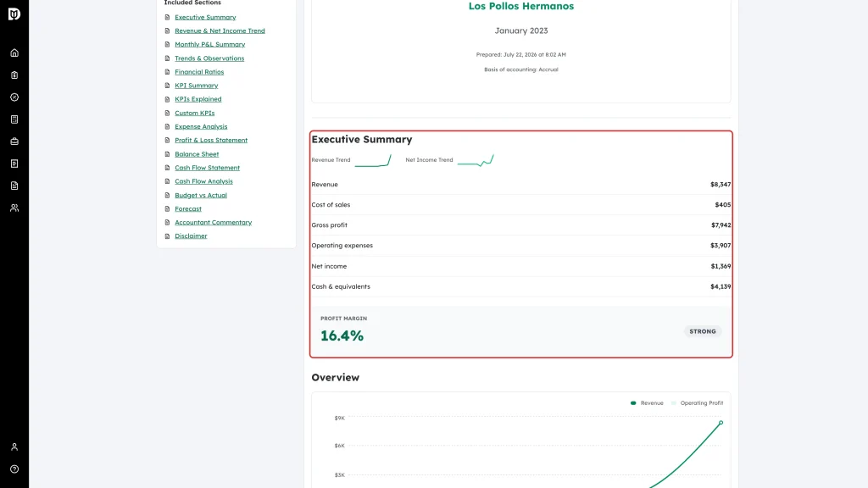Open the account profile icon in sidebar
Image resolution: width=868 pixels, height=488 pixels.
click(x=14, y=447)
